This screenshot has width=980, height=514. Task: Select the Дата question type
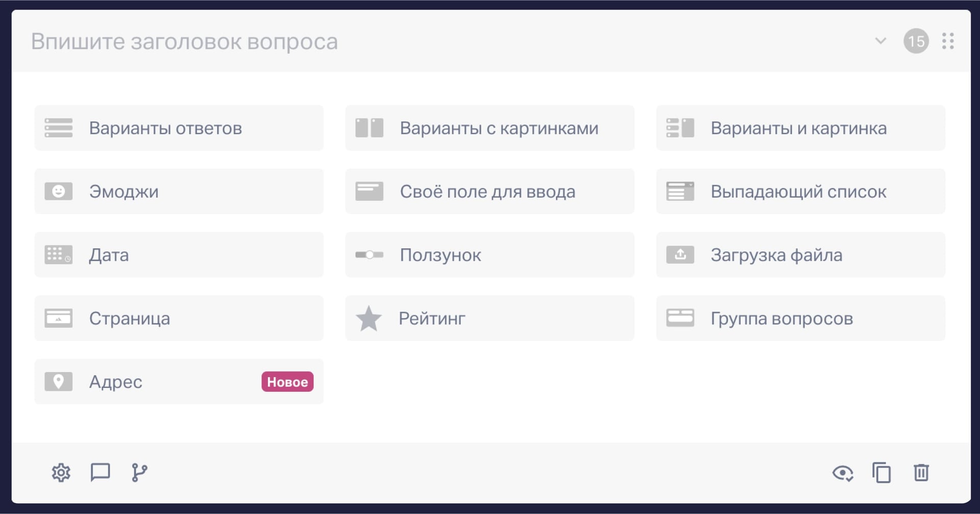[x=179, y=255]
